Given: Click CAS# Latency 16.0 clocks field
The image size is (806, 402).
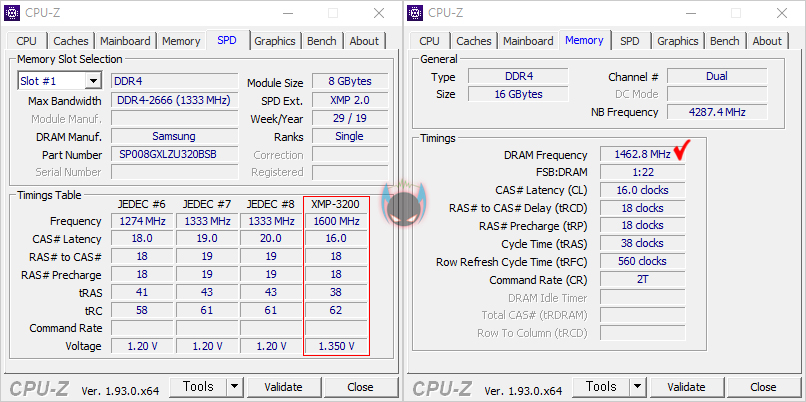Looking at the screenshot, I should click(x=643, y=190).
